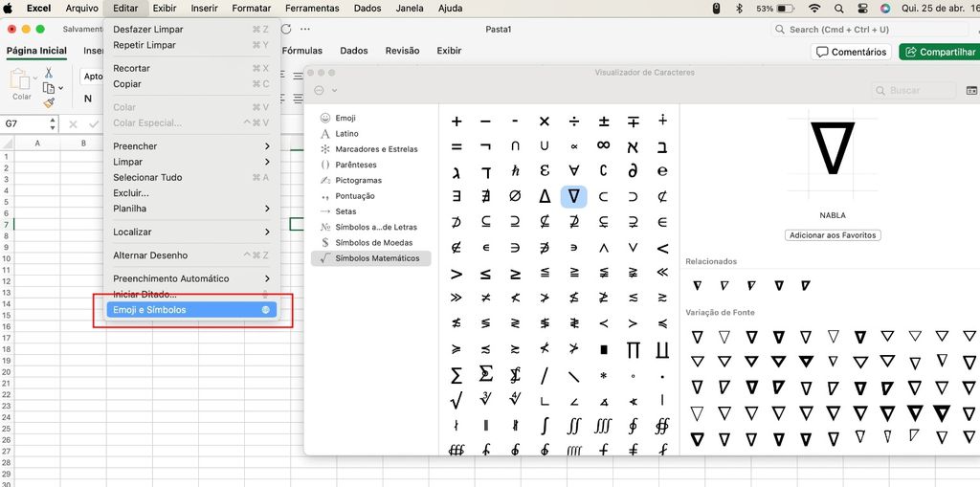Screen dimensions: 980x487
Task: Click the Colar paste clipboard icon
Action: (20, 79)
